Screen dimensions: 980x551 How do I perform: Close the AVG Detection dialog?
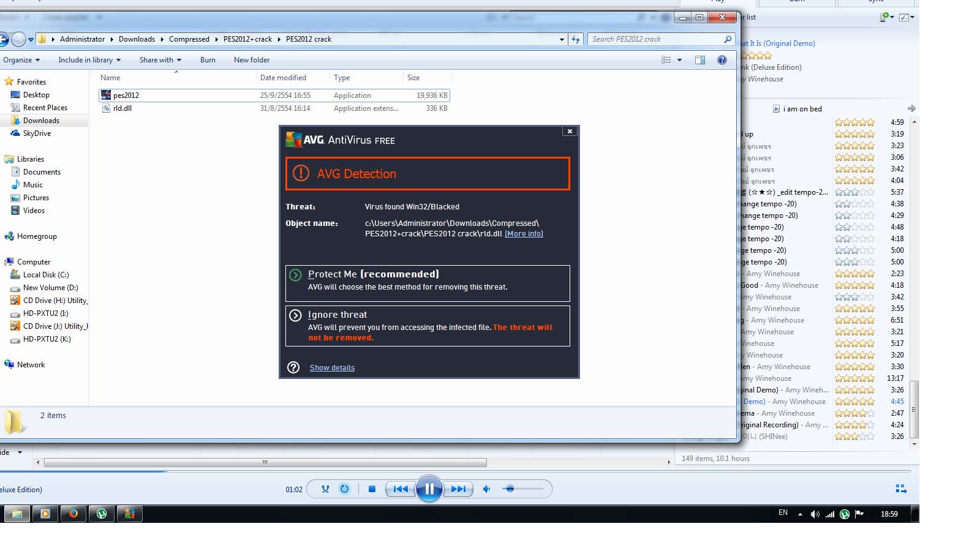click(570, 132)
